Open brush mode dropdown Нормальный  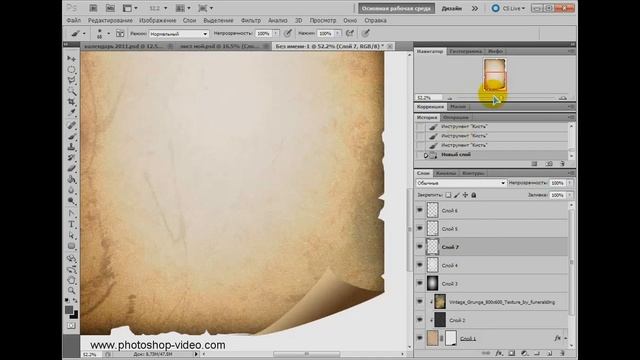[x=179, y=34]
